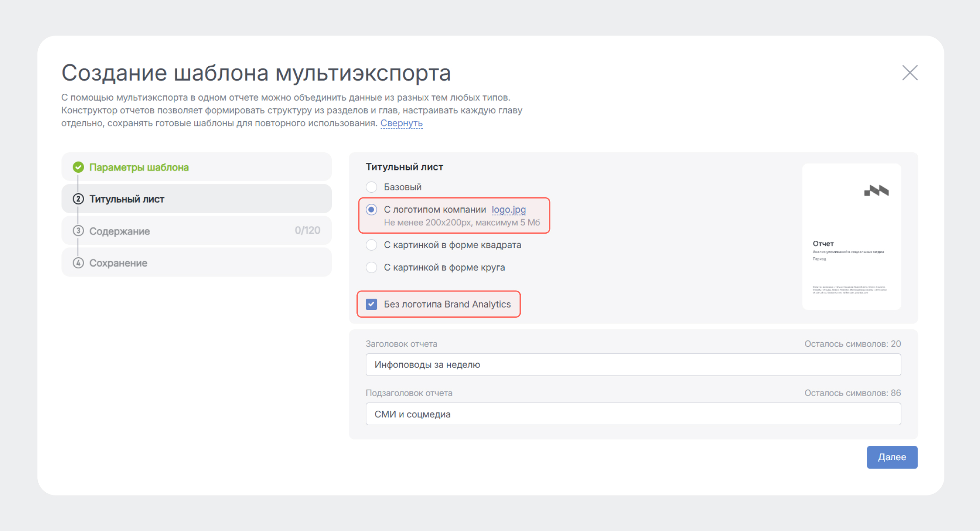Select the Базовый title page radio button
The image size is (980, 531).
coord(372,187)
